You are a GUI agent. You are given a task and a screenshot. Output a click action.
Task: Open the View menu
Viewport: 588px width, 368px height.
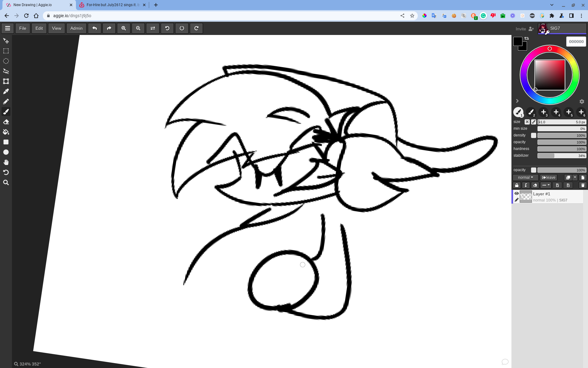coord(57,28)
